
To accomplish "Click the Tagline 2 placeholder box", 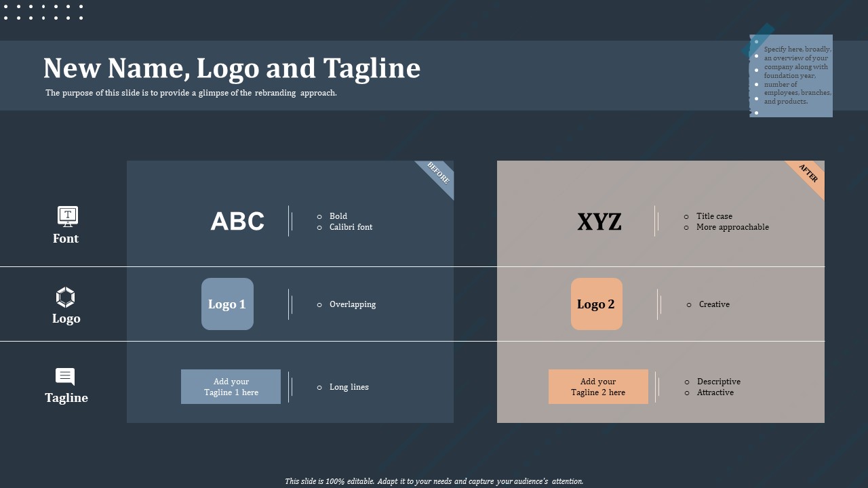I will [598, 387].
